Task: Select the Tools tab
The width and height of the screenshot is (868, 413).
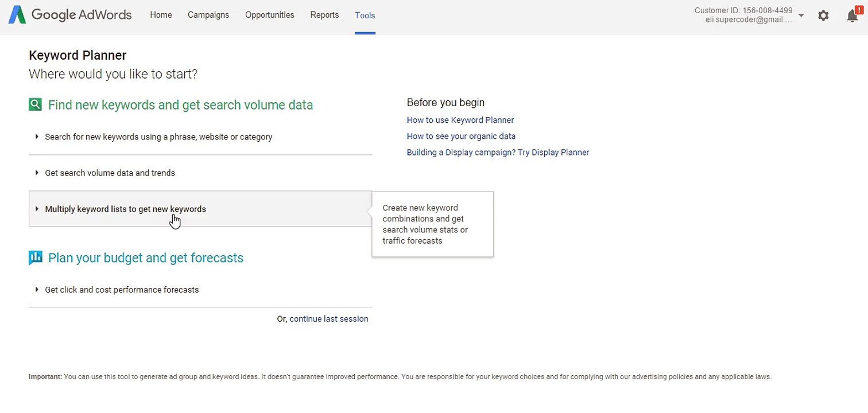Action: (x=365, y=15)
